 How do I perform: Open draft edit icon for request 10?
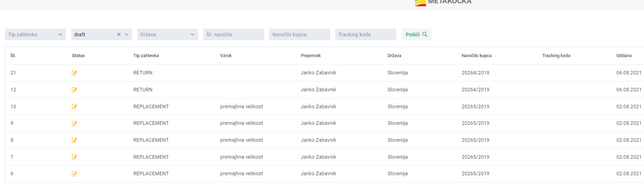click(74, 106)
